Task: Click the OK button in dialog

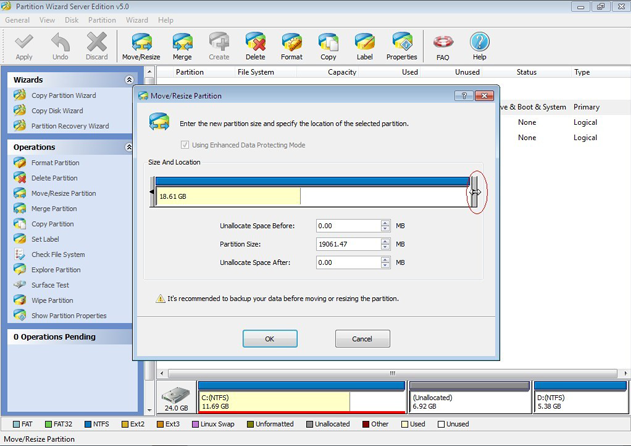Action: [x=270, y=339]
